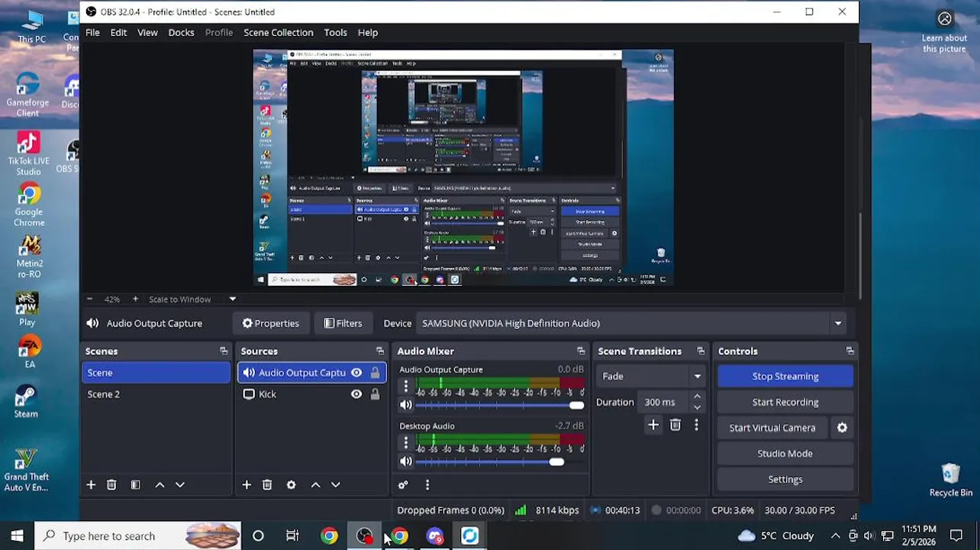
Task: Pop out the Scenes dock
Action: click(x=224, y=351)
